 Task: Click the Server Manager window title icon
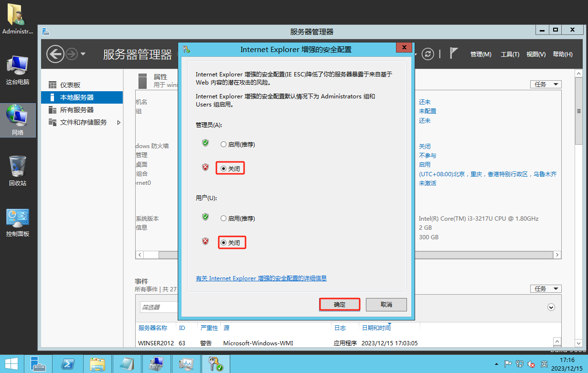(x=46, y=32)
